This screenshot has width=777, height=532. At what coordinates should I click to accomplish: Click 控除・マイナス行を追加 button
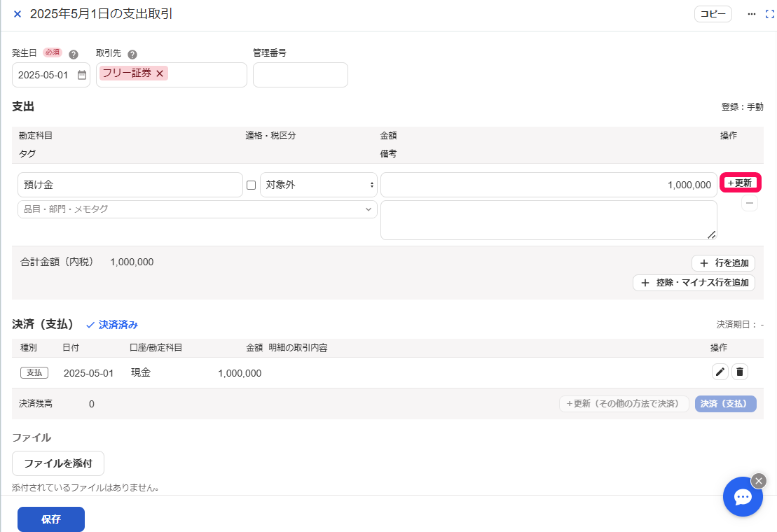coord(694,283)
